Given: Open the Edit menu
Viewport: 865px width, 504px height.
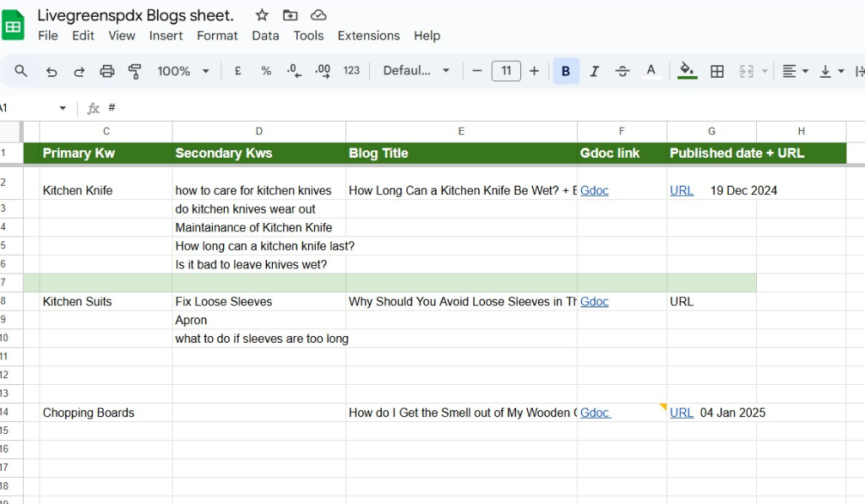Looking at the screenshot, I should (83, 35).
